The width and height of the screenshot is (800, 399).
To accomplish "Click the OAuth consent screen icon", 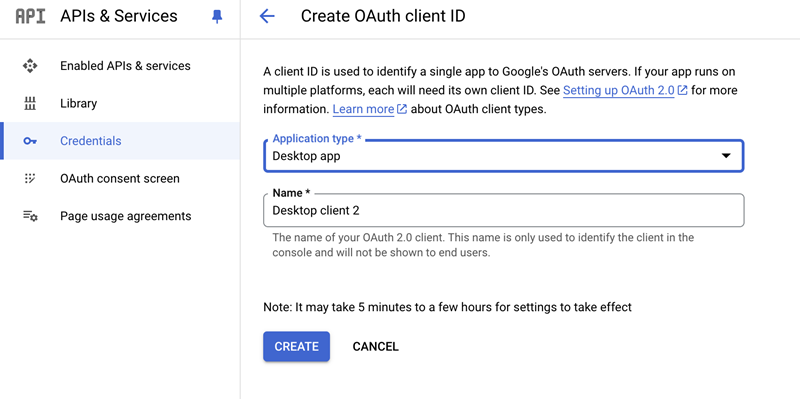I will [x=30, y=179].
